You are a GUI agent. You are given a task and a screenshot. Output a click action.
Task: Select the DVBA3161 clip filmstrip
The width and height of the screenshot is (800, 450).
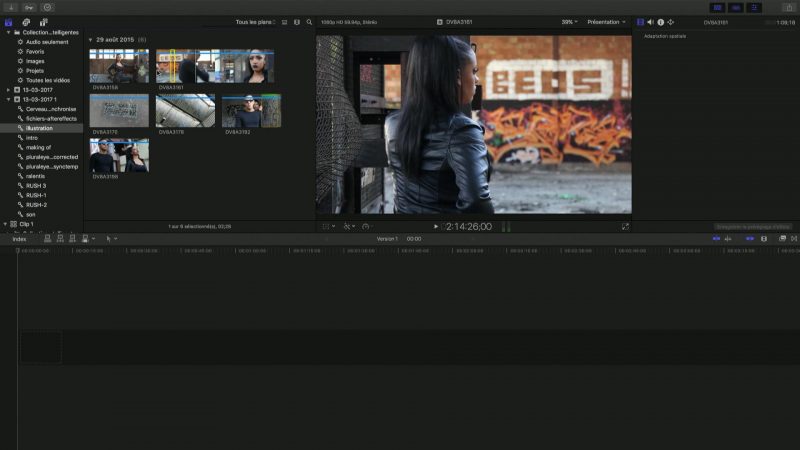(215, 66)
